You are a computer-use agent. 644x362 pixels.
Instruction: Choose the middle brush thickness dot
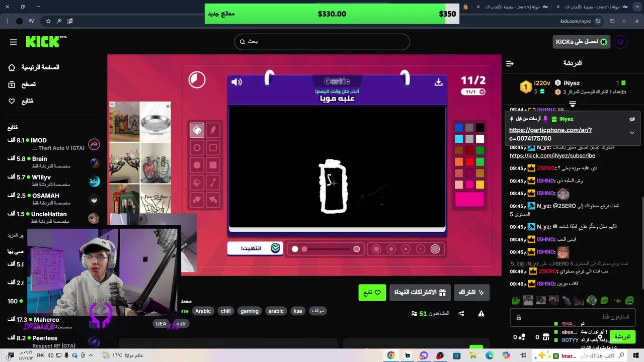pyautogui.click(x=406, y=249)
